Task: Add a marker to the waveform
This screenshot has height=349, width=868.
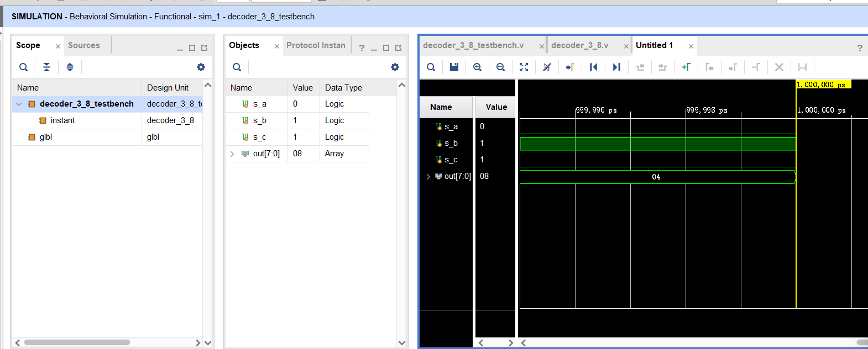Action: pyautogui.click(x=686, y=67)
